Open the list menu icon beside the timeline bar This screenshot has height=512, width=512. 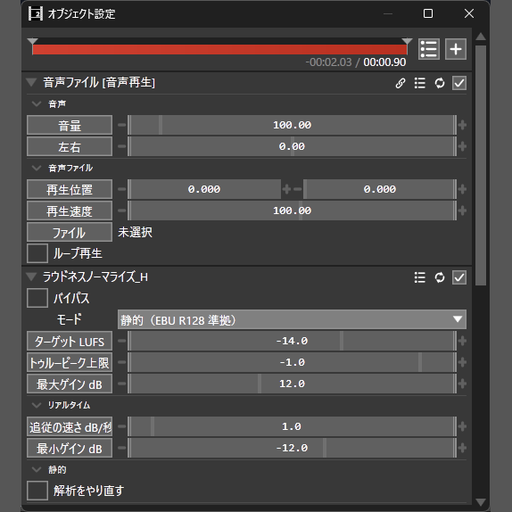tap(429, 49)
